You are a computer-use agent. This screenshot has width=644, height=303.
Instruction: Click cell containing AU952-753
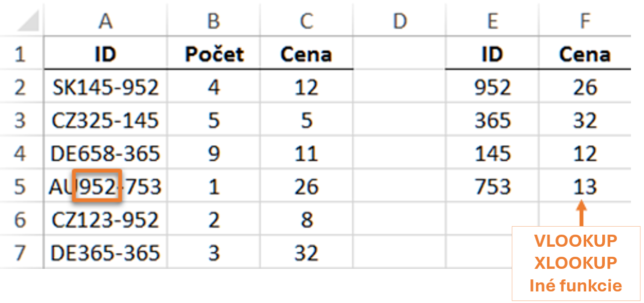click(105, 187)
